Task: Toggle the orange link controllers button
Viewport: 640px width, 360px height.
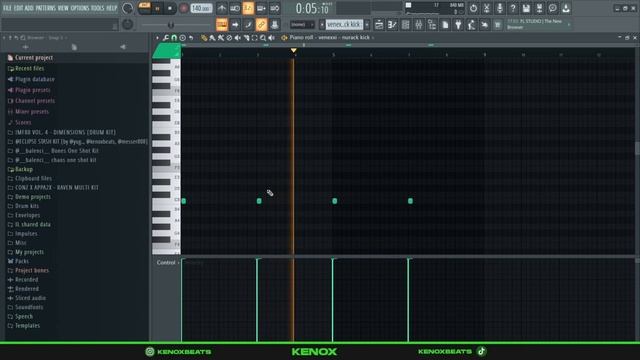Action: pos(261,24)
